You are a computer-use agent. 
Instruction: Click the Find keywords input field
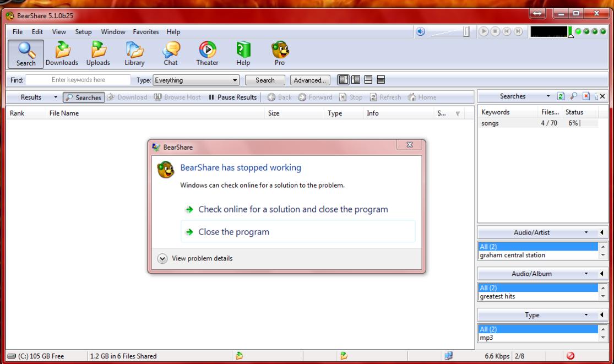point(78,80)
